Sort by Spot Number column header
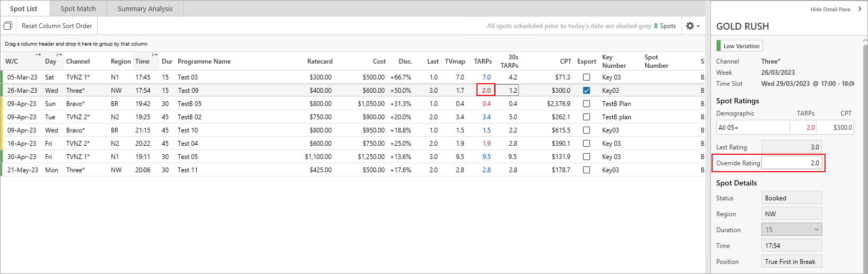Screen dimensions: 868x274 pos(656,61)
